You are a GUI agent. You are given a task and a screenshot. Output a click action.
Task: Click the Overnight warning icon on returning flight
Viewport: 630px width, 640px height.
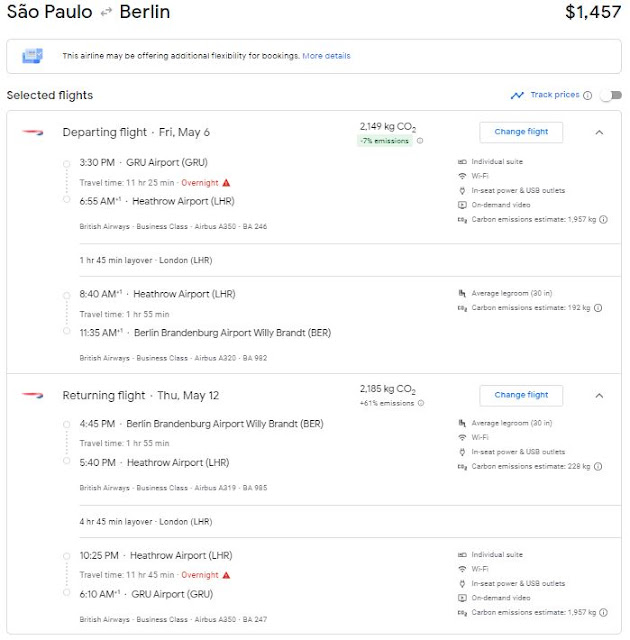227,575
